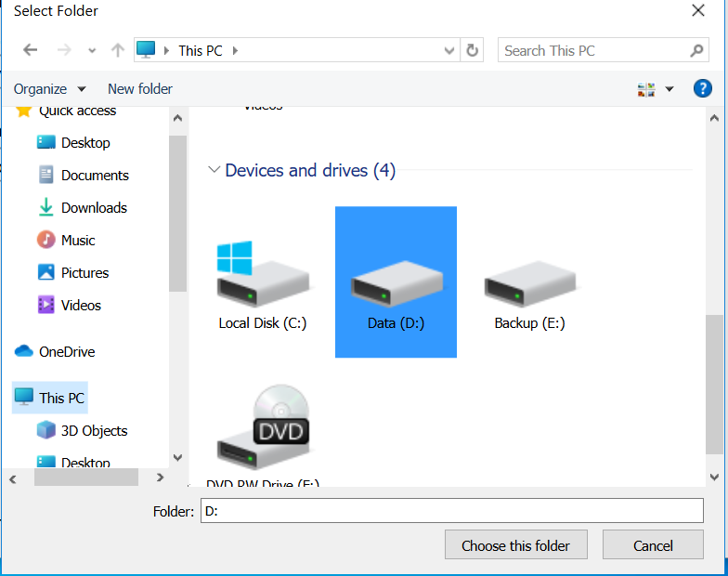Screen dimensions: 728x576
Task: Go up one level with Up arrow
Action: (x=118, y=51)
